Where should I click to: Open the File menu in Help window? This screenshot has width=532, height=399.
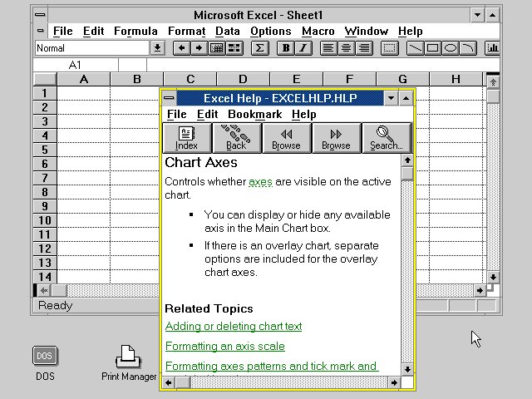click(x=177, y=115)
